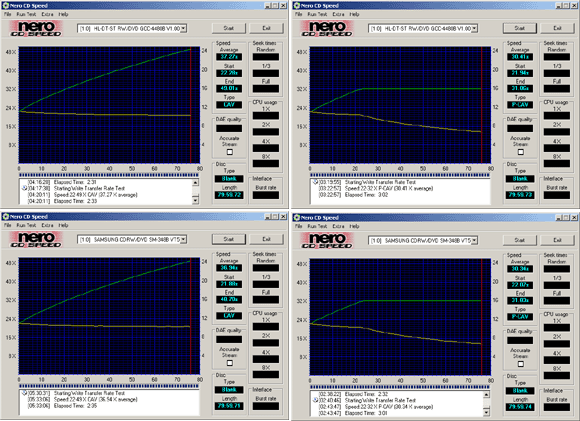Click the 'Elapsed Time: 2:35' log line

(x=75, y=406)
